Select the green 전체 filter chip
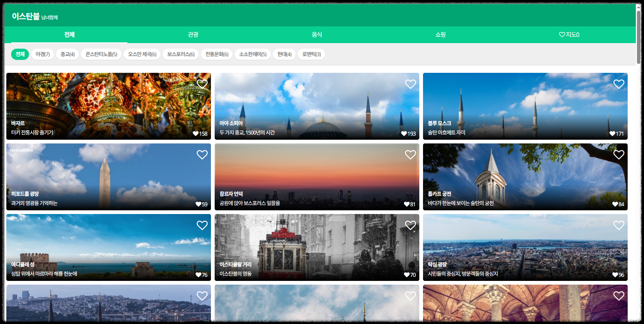 [20, 54]
